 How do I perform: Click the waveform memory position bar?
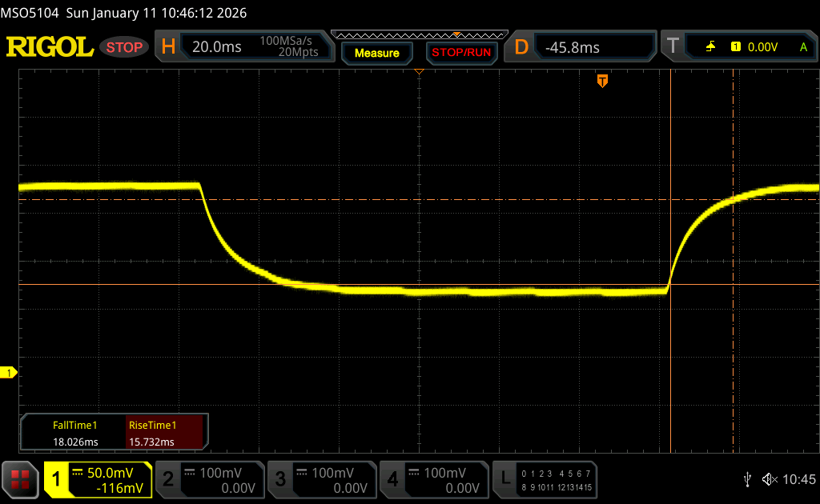click(419, 34)
